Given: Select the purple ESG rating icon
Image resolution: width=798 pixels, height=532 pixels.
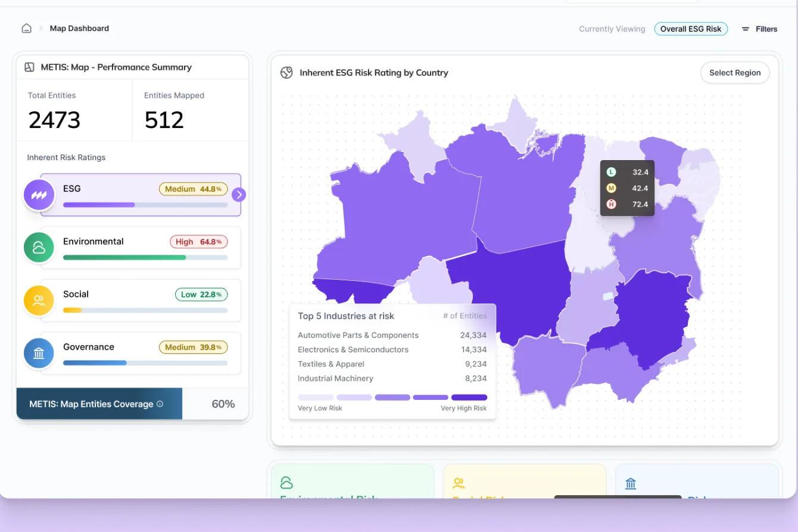Looking at the screenshot, I should (x=39, y=195).
